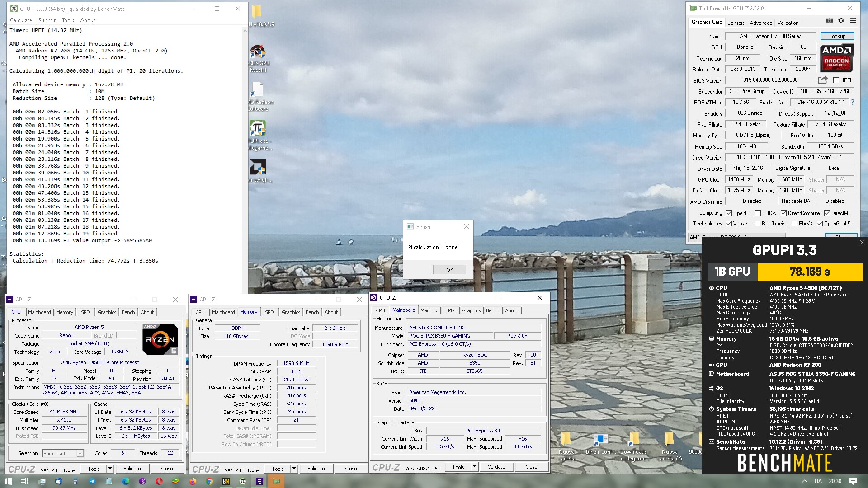The height and width of the screenshot is (488, 868).
Task: Toggle the Ray Tracing checkbox
Action: pyautogui.click(x=757, y=224)
